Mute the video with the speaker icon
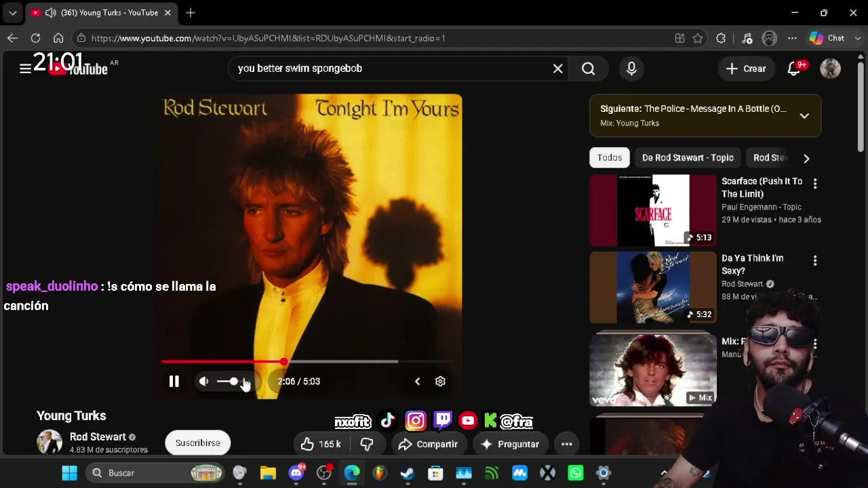868x488 pixels. 203,382
